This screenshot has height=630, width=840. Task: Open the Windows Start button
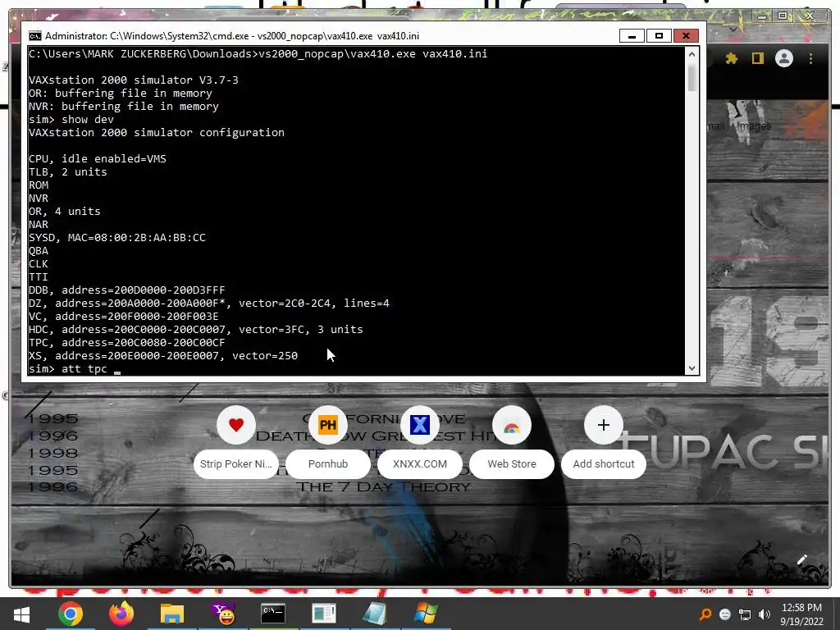pos(21,614)
